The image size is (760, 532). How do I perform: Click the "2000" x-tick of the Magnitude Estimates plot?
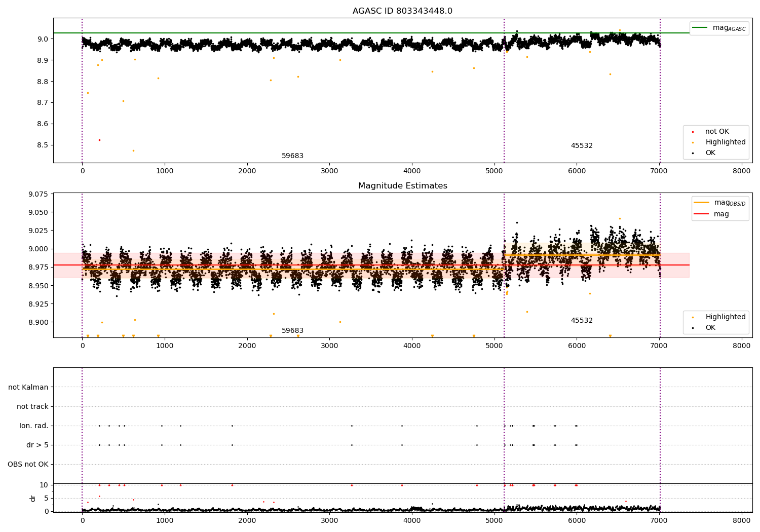pyautogui.click(x=247, y=346)
